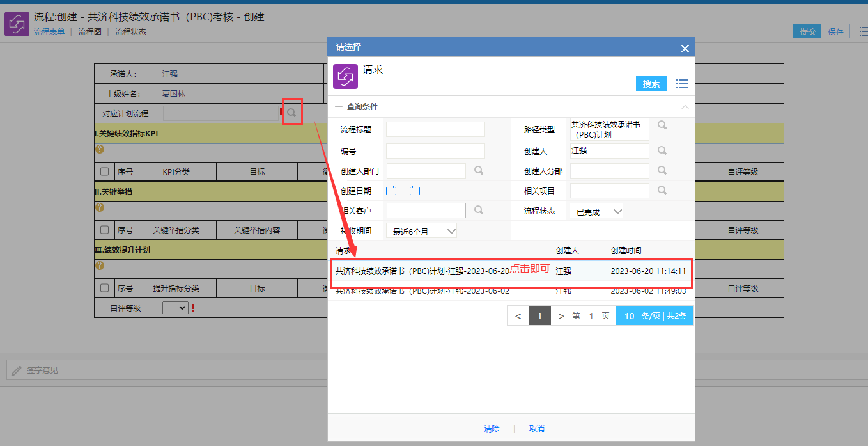The image size is (868, 446).
Task: Check the 关键举措 table header checkbox
Action: click(x=104, y=230)
